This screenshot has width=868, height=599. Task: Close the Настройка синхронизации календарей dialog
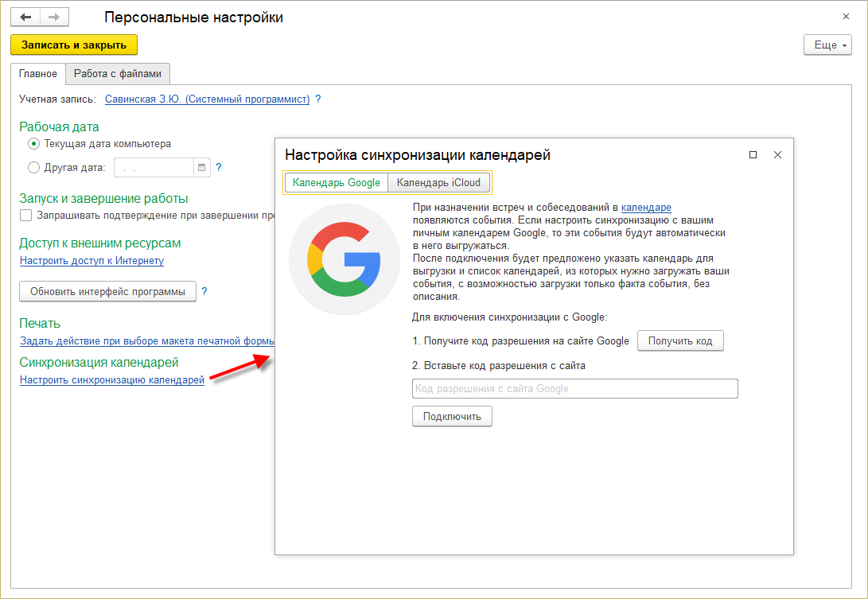[x=778, y=155]
